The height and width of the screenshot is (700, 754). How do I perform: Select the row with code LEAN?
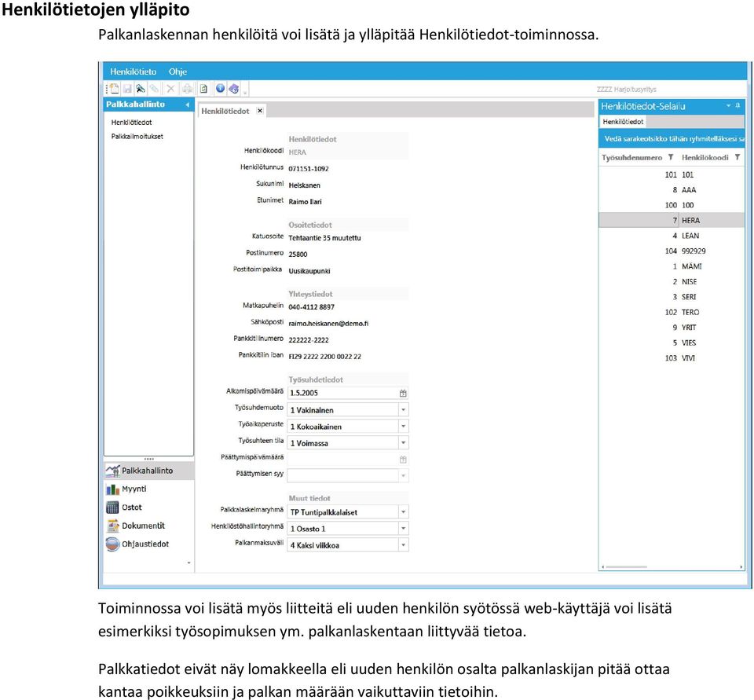(x=672, y=236)
